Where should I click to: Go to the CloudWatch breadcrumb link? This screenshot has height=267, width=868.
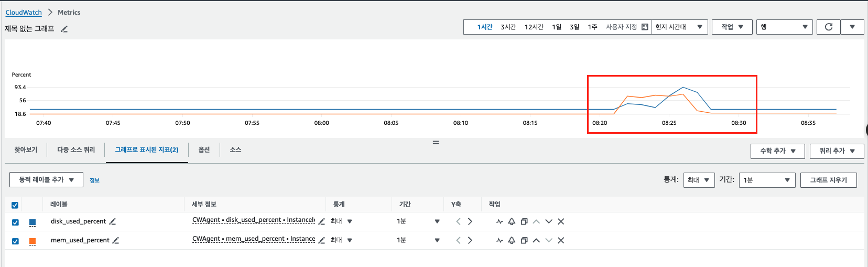24,12
